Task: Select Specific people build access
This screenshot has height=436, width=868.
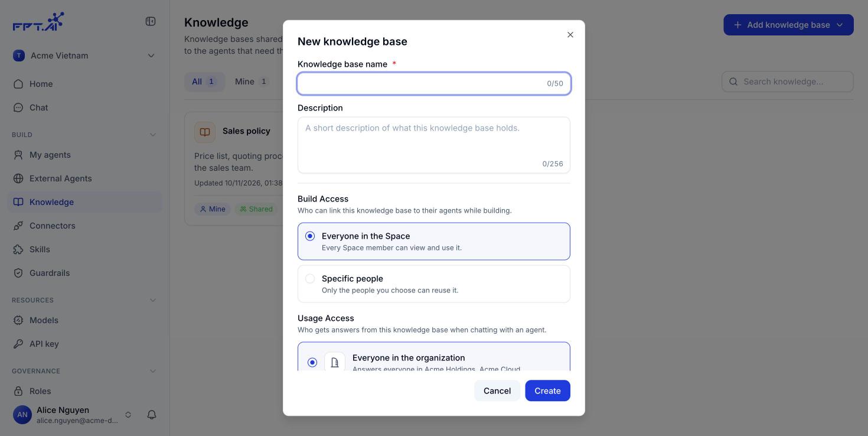Action: 434,284
